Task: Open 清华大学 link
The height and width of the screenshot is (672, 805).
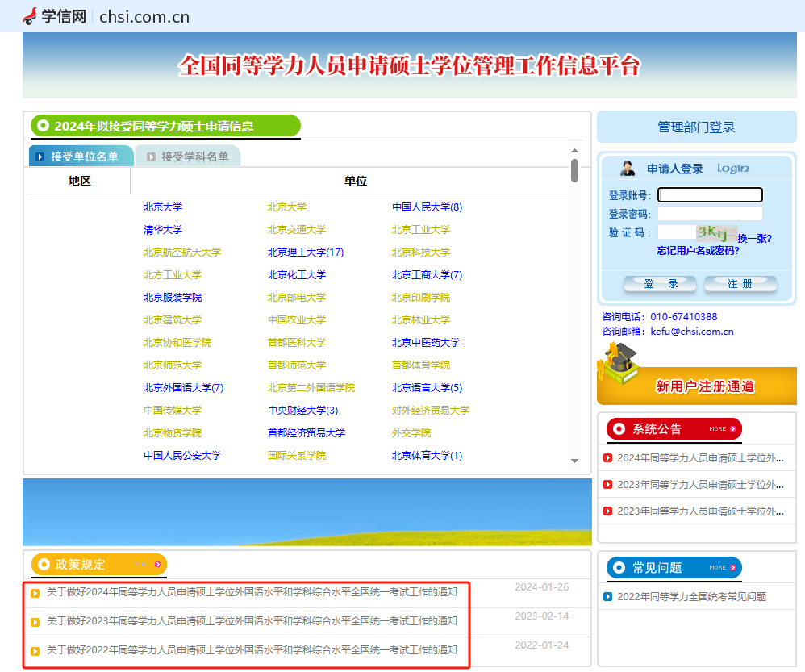Action: (163, 229)
